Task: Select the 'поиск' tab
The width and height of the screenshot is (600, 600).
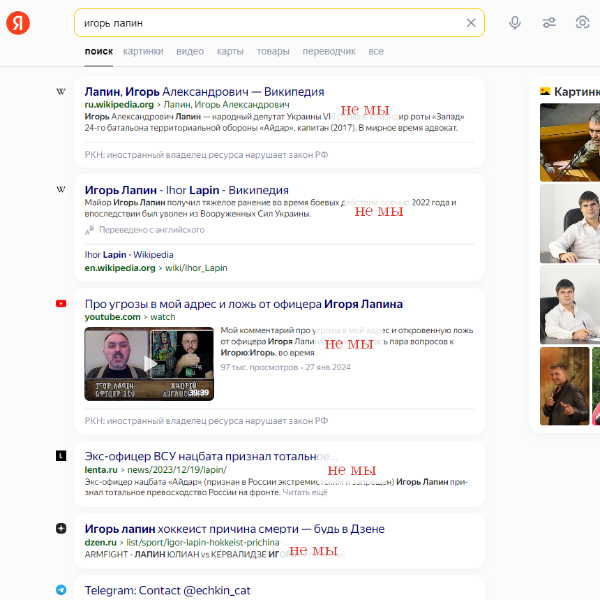Action: 99,52
